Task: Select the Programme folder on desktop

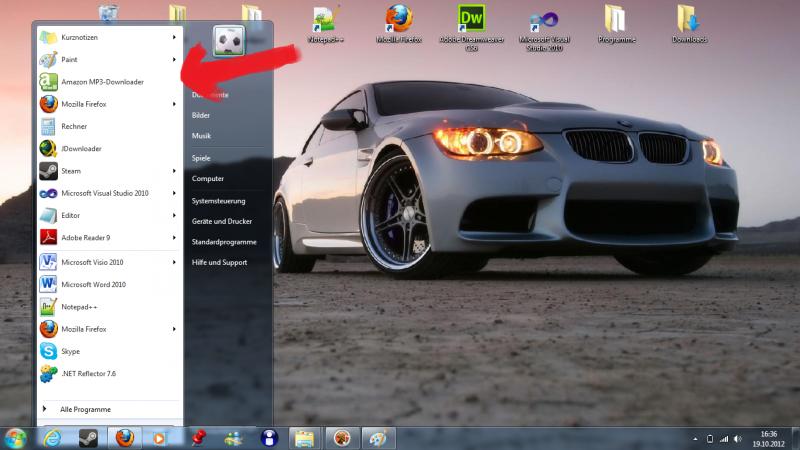Action: click(616, 24)
